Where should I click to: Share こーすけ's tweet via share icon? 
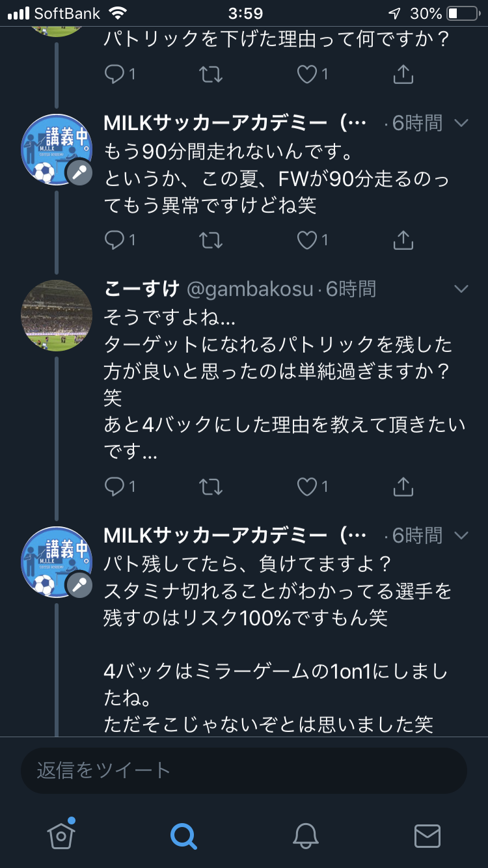pyautogui.click(x=403, y=486)
